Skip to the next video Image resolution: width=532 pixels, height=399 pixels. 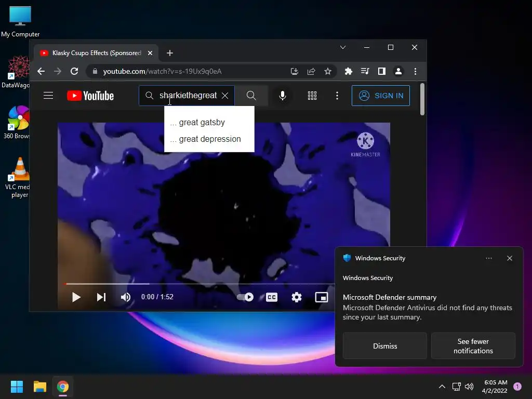point(101,297)
